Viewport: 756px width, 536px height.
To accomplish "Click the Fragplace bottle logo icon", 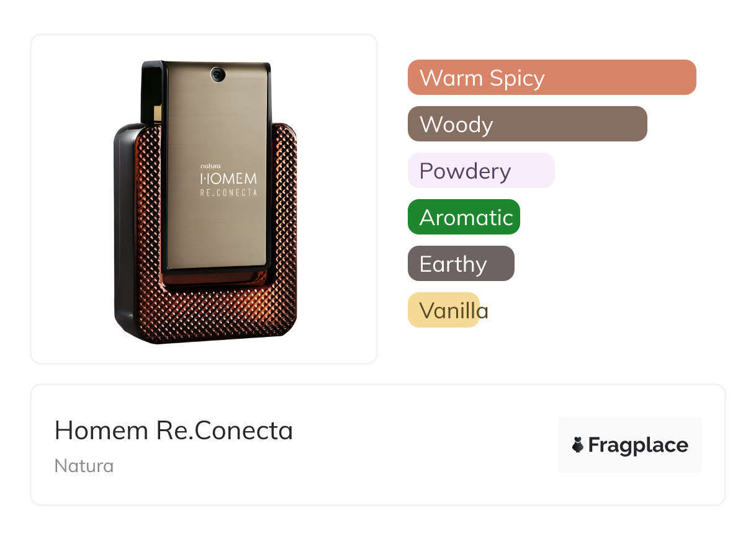I will click(x=578, y=445).
